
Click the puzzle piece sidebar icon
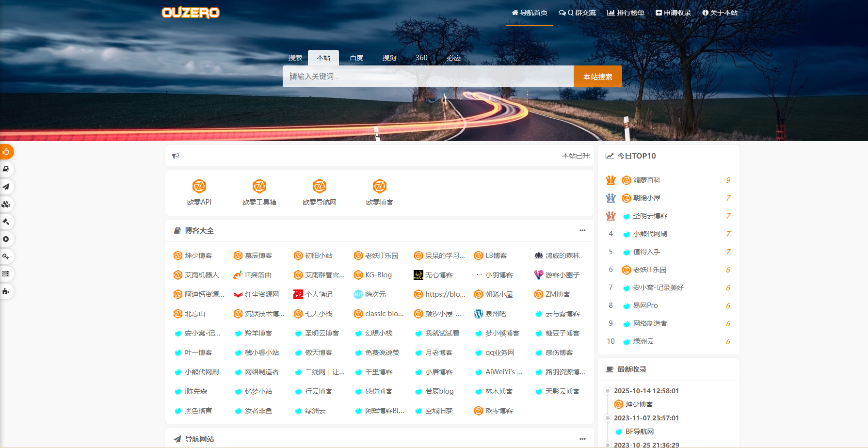pyautogui.click(x=6, y=291)
